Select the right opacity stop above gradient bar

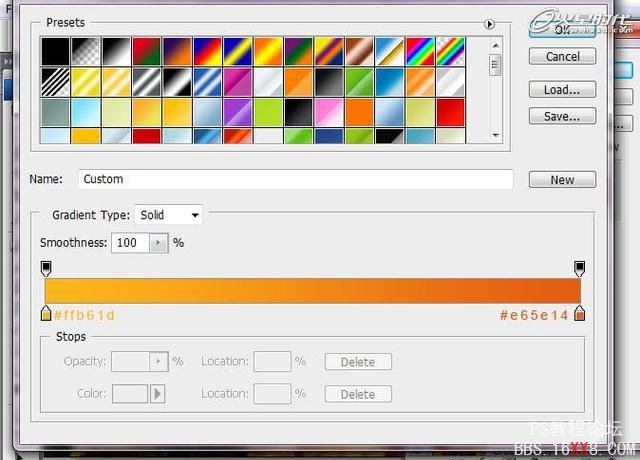pyautogui.click(x=580, y=269)
